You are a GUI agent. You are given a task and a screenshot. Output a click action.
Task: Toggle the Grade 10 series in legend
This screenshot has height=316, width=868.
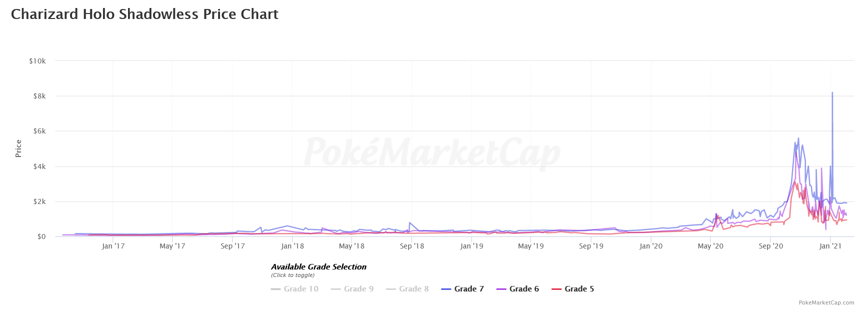click(300, 289)
